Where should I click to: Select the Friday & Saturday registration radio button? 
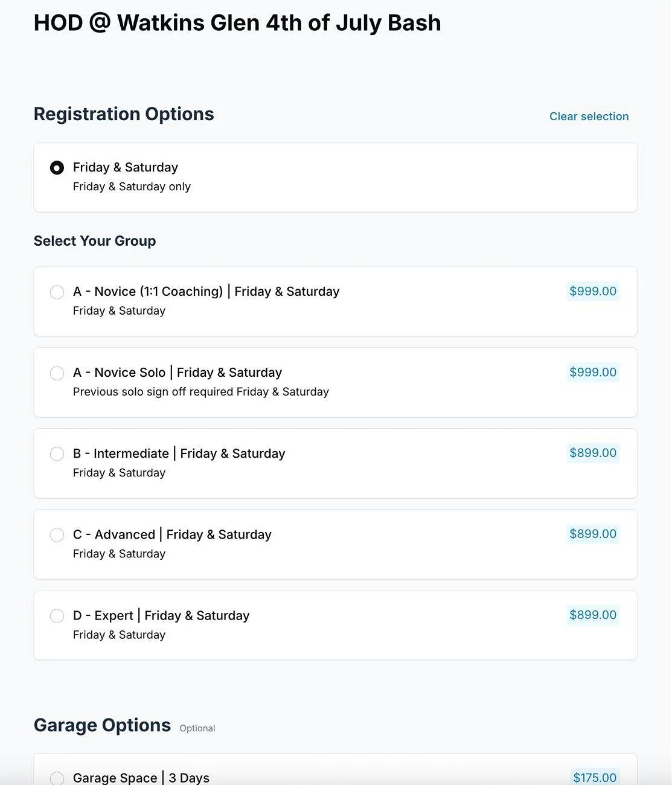(57, 168)
